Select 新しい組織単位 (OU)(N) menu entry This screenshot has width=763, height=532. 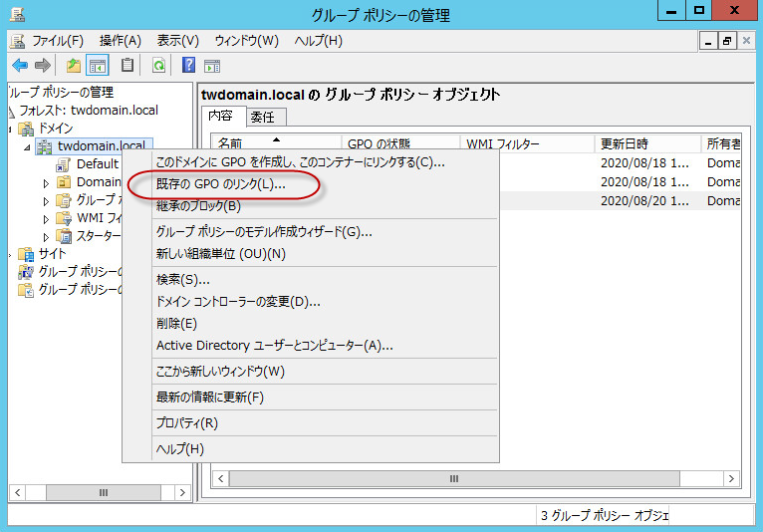pos(221,253)
